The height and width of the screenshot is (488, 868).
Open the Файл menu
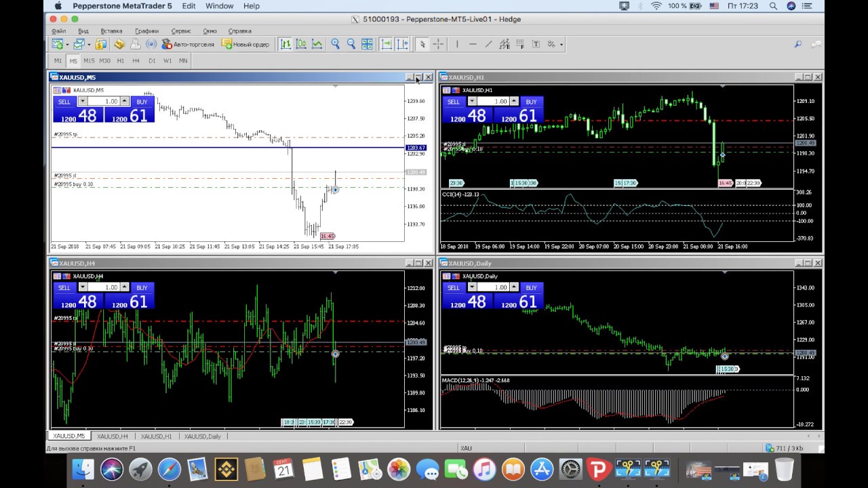click(x=58, y=31)
